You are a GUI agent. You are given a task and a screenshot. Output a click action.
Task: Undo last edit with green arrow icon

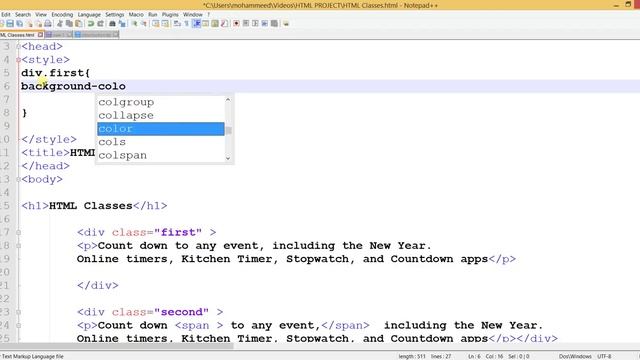(x=91, y=24)
